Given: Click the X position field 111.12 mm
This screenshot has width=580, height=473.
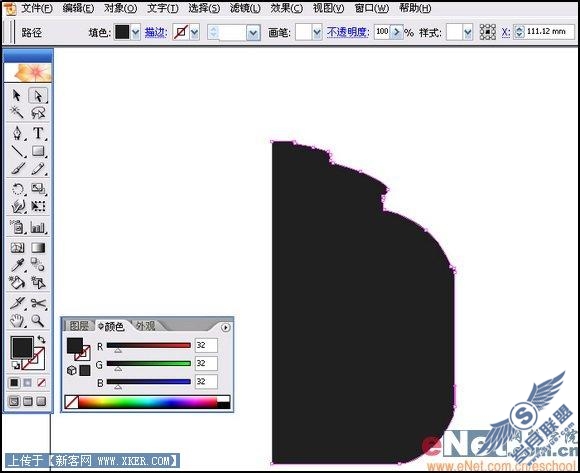Looking at the screenshot, I should click(550, 32).
